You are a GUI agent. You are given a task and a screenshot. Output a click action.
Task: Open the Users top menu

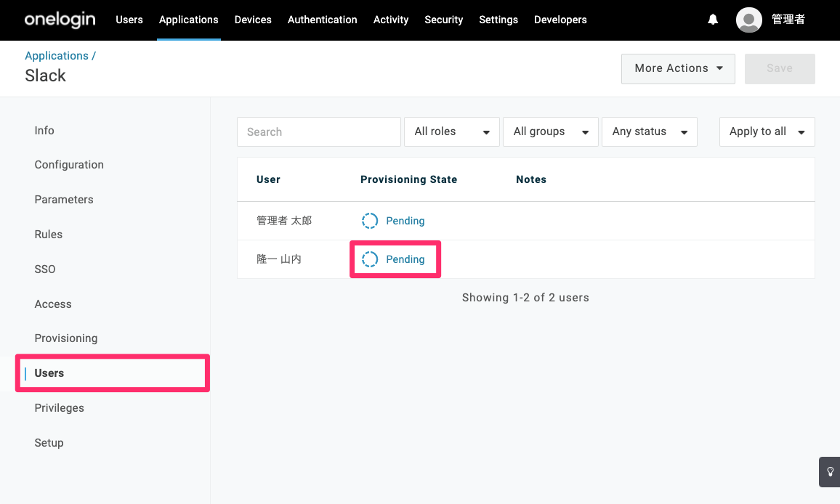129,20
